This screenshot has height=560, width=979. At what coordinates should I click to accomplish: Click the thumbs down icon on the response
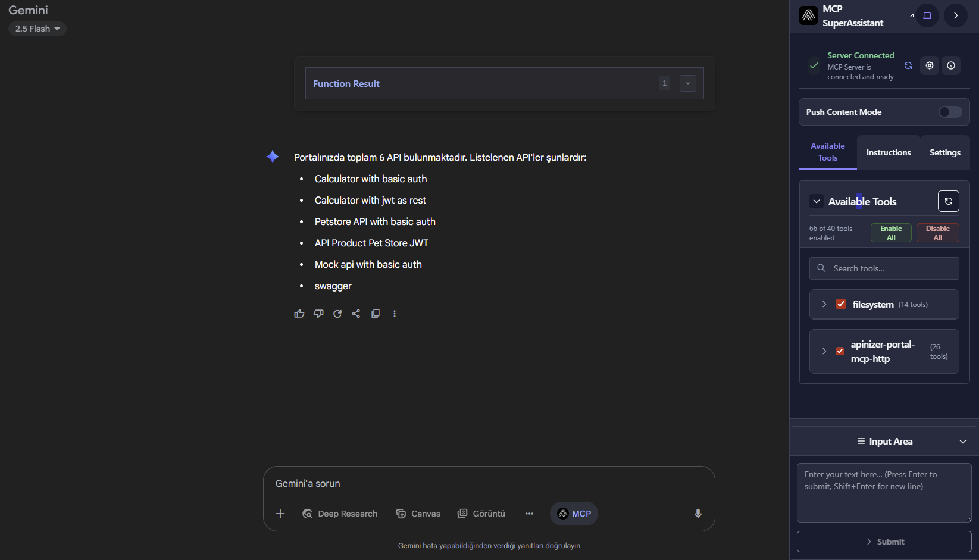318,314
